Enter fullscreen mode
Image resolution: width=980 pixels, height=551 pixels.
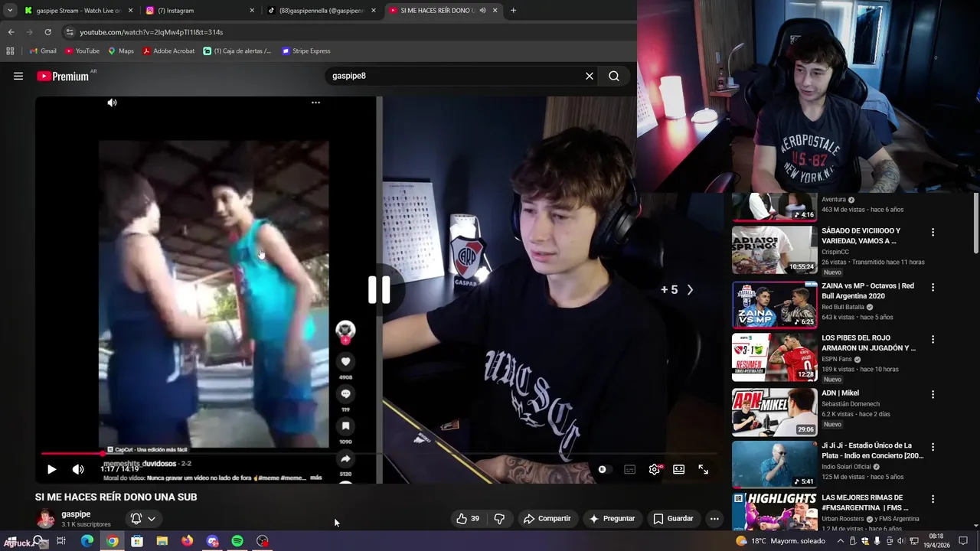click(x=703, y=469)
